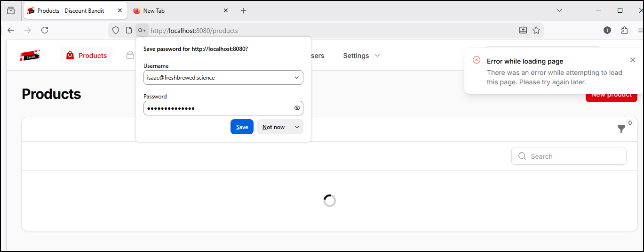Open the list all tabs chevron

tap(559, 10)
